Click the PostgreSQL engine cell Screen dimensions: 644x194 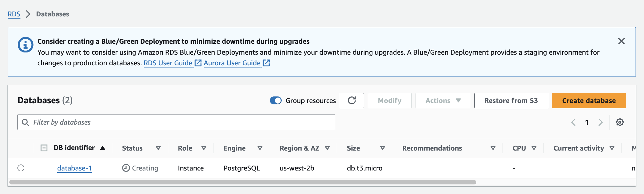click(x=242, y=168)
